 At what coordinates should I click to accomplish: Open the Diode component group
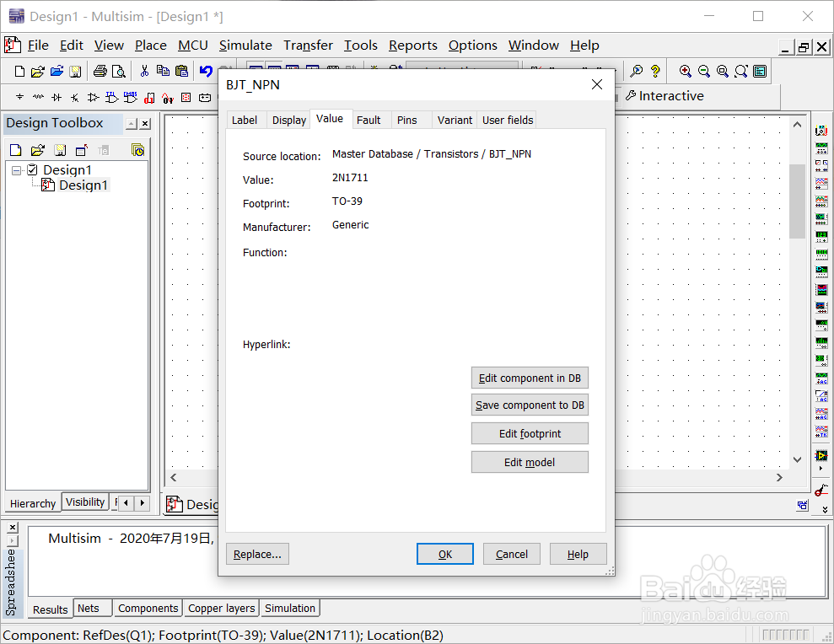[x=56, y=97]
